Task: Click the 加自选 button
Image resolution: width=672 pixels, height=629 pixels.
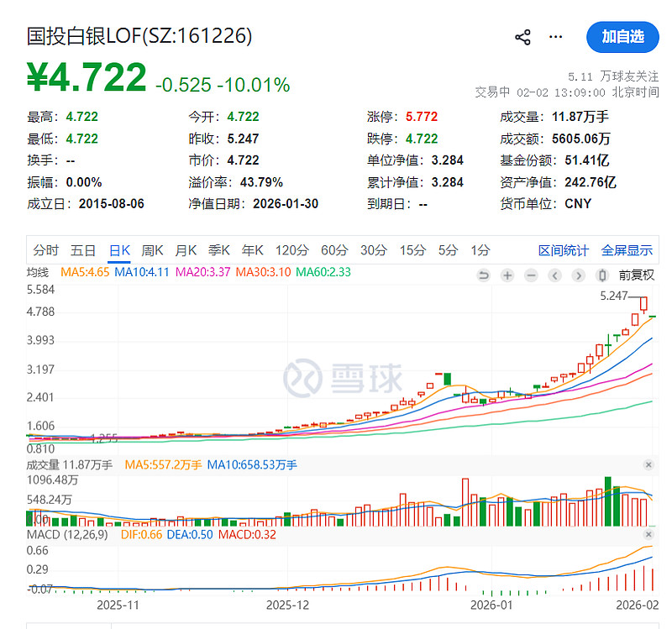Action: tap(622, 37)
